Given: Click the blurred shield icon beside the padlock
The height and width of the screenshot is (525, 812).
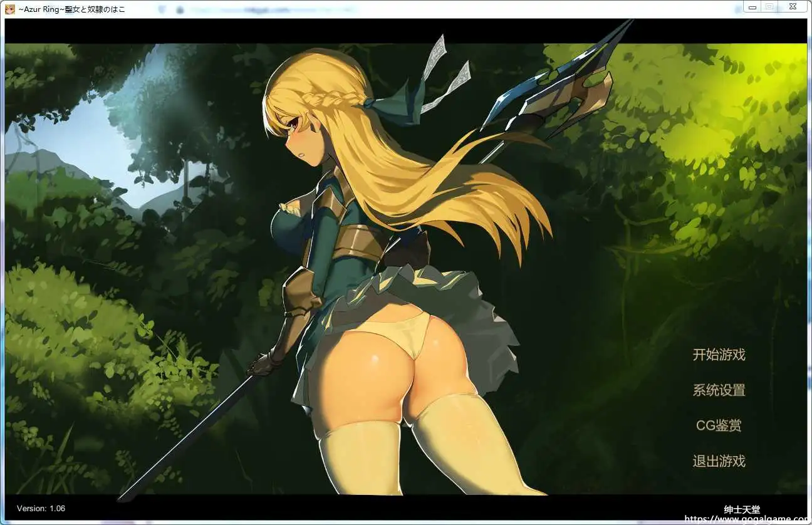Looking at the screenshot, I should 162,10.
